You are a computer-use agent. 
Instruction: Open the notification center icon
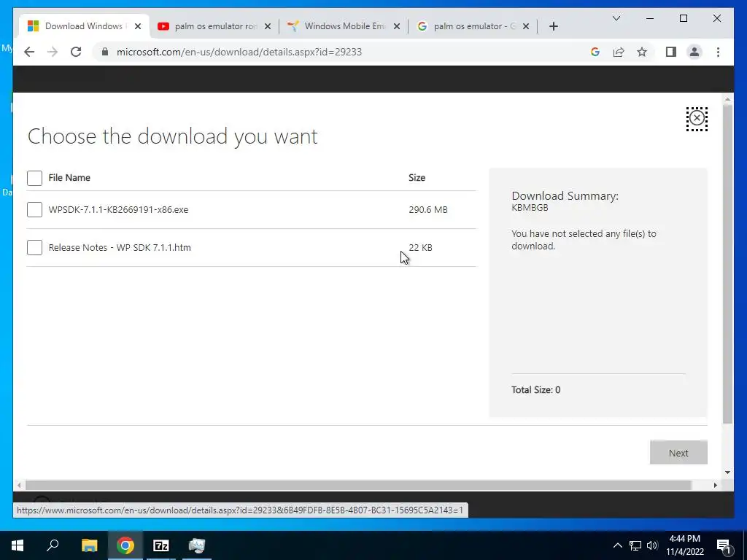click(x=724, y=545)
